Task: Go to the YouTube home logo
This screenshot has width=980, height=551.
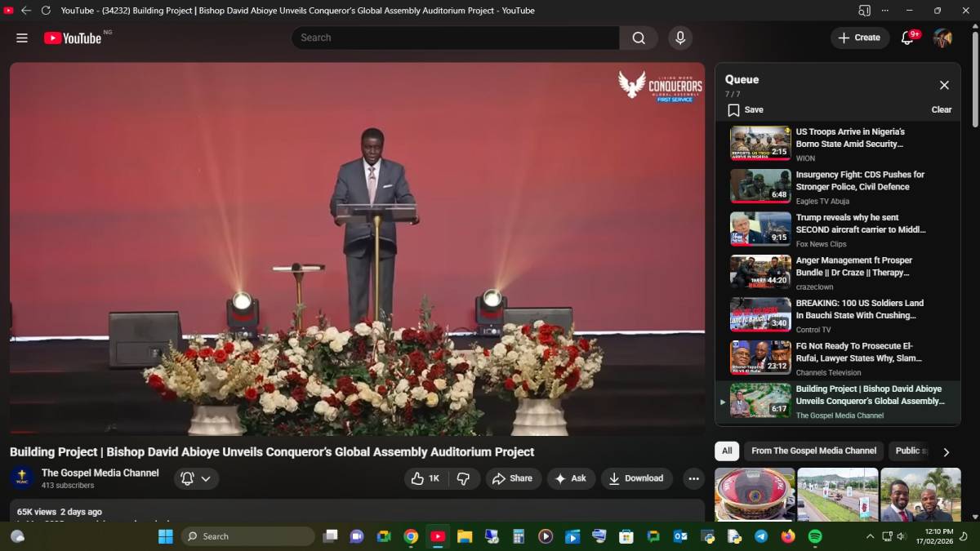Action: tap(73, 38)
